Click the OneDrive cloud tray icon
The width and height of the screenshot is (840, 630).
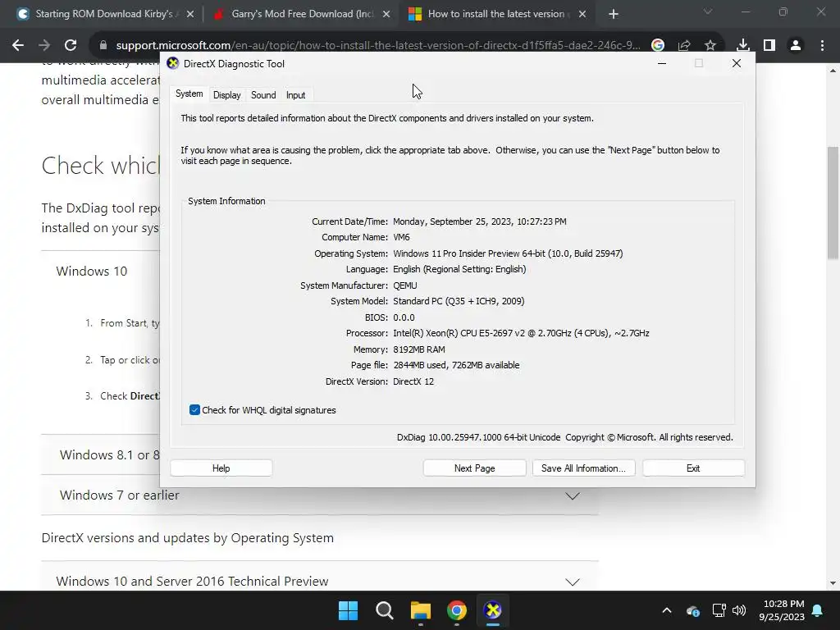click(x=692, y=610)
